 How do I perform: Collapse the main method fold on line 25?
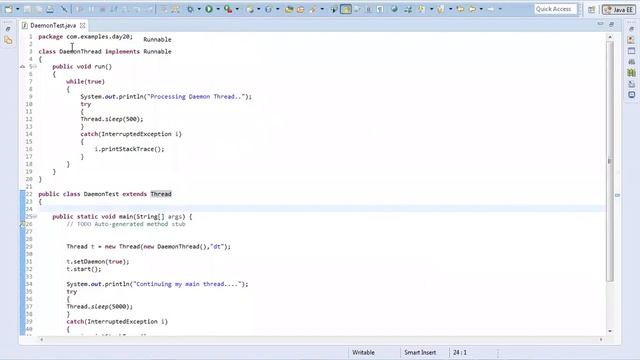click(x=35, y=217)
